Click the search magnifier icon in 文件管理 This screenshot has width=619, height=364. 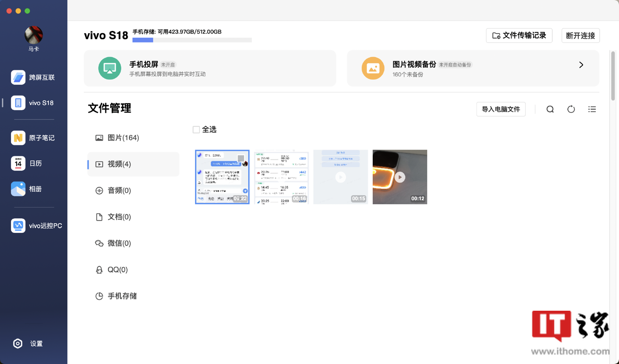point(550,109)
